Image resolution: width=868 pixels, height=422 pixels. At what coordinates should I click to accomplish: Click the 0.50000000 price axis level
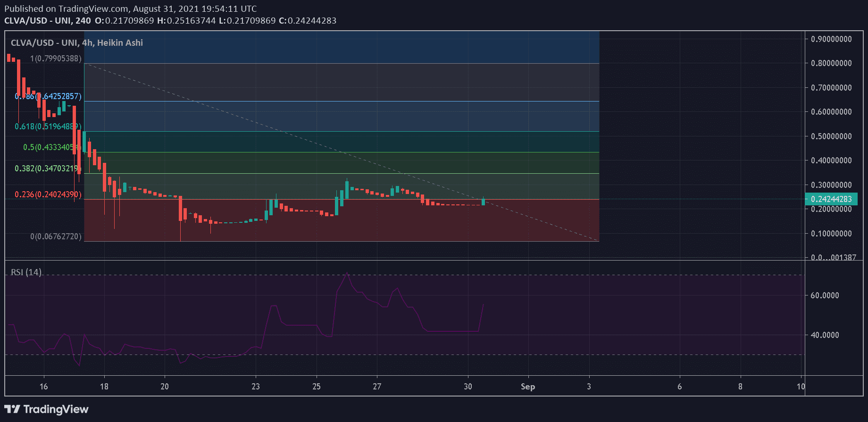click(831, 136)
